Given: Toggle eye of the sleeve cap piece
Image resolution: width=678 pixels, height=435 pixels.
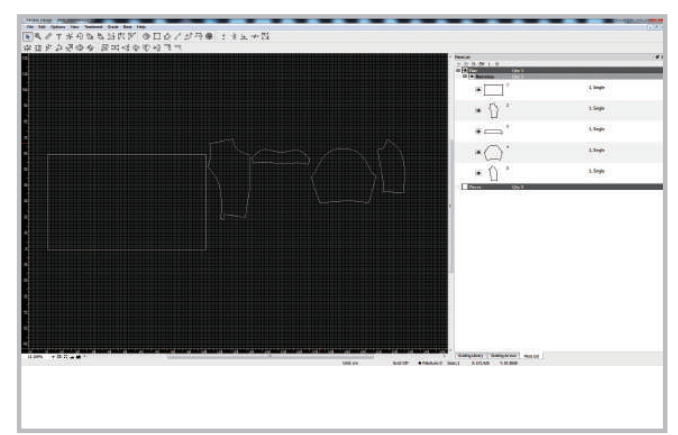Looking at the screenshot, I should (478, 152).
